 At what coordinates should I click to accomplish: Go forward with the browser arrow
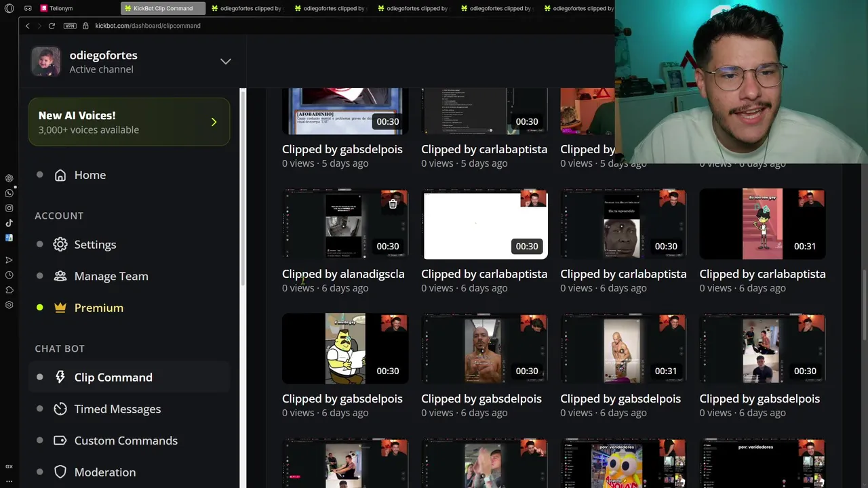(x=39, y=26)
